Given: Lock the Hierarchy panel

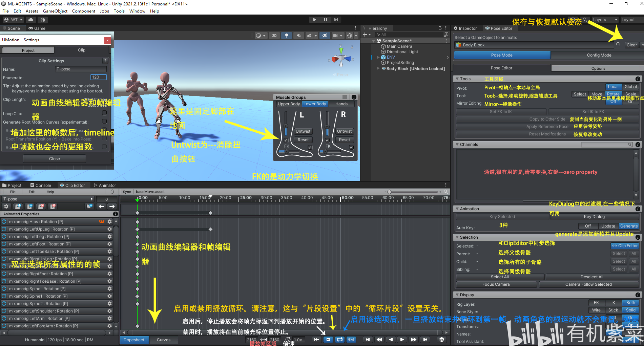Looking at the screenshot, I should click(x=440, y=28).
